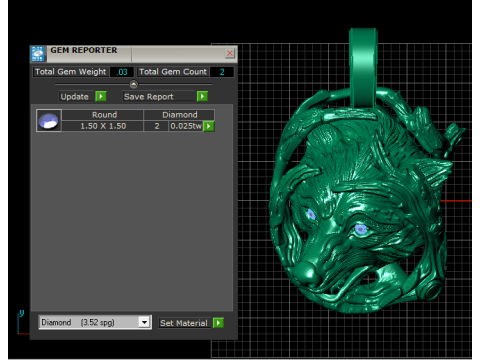The width and height of the screenshot is (480, 360).
Task: Click the wolf's right-side blue gem eye
Action: click(361, 229)
